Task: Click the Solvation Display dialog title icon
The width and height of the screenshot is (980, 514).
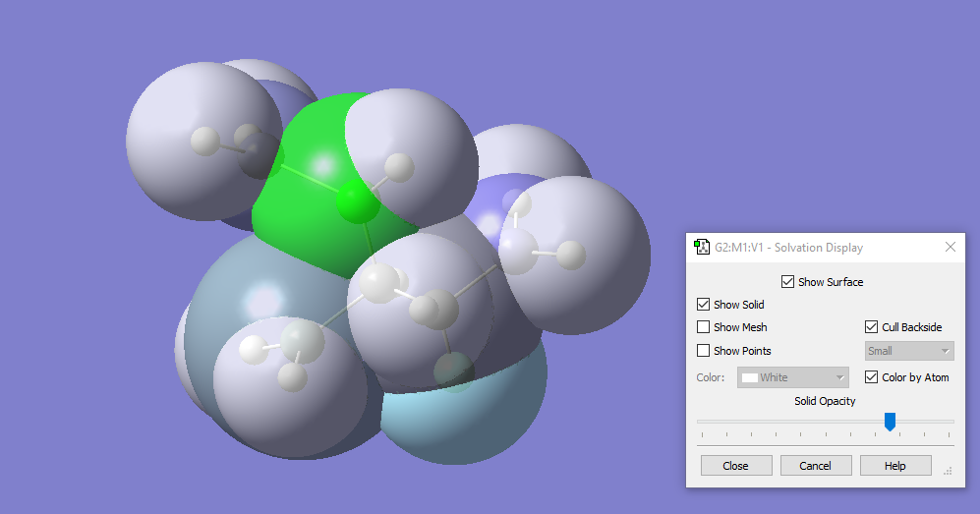Action: pos(702,248)
